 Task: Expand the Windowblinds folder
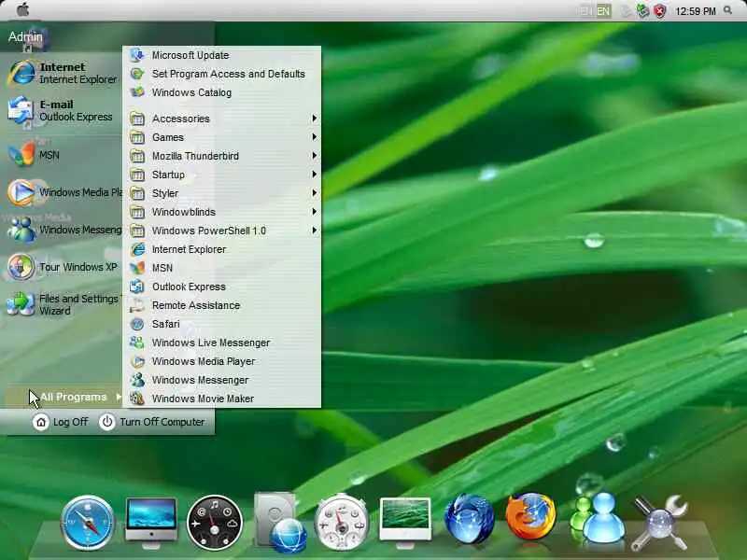pyautogui.click(x=222, y=212)
